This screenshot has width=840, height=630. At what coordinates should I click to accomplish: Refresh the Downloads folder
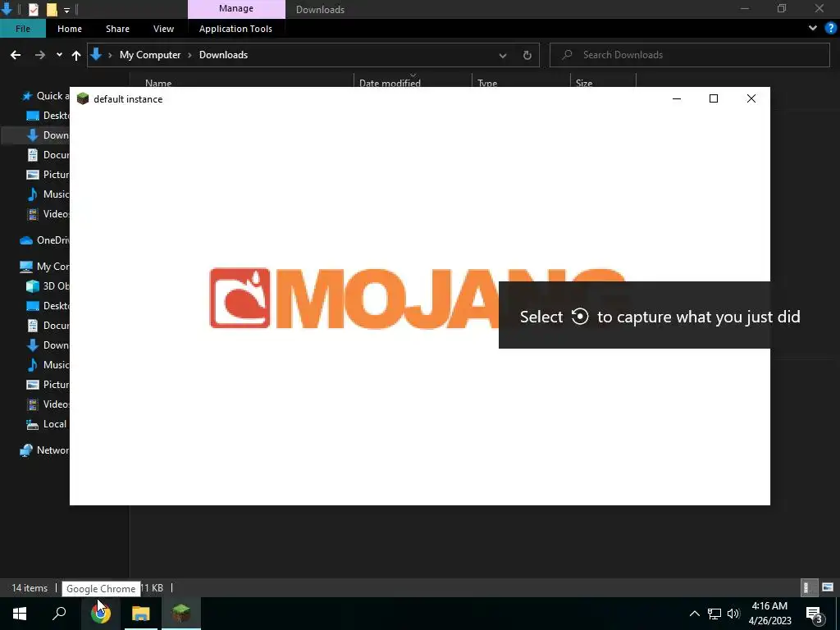pos(527,55)
